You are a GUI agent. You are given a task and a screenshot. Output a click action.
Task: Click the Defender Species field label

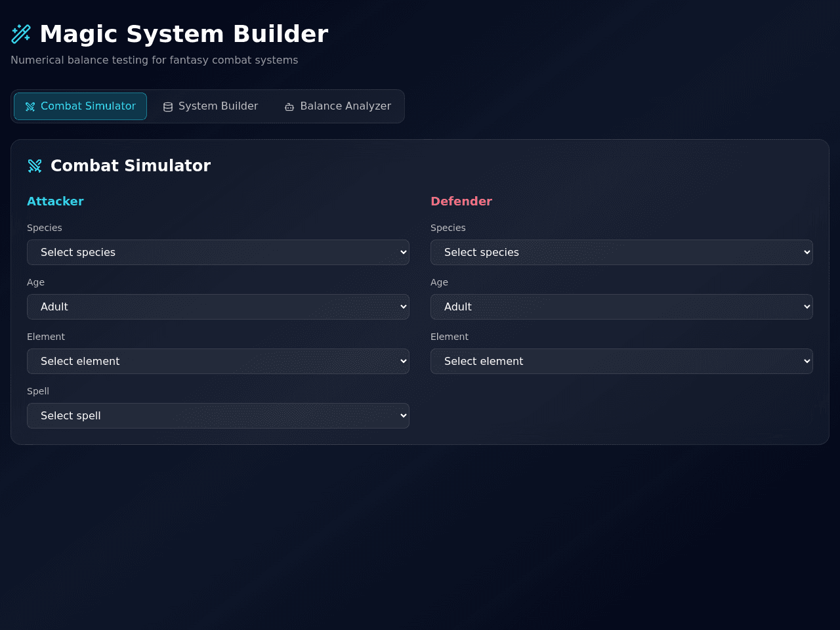[x=448, y=228]
